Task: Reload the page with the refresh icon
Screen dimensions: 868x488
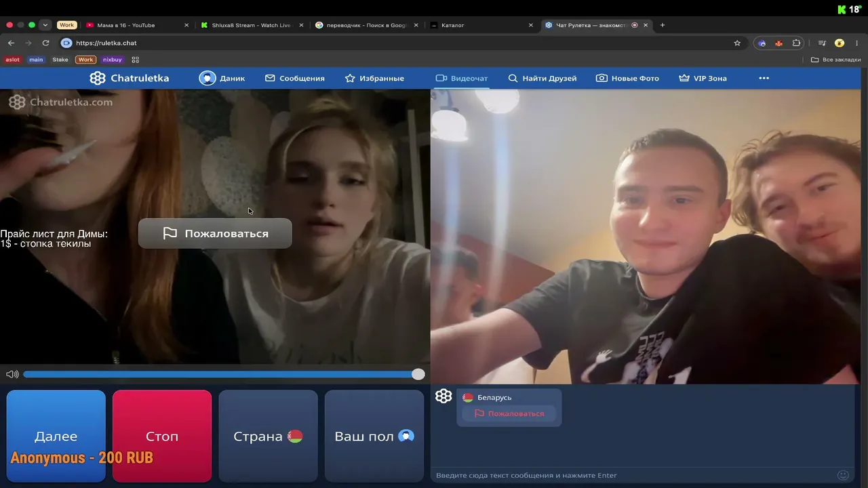Action: click(46, 43)
